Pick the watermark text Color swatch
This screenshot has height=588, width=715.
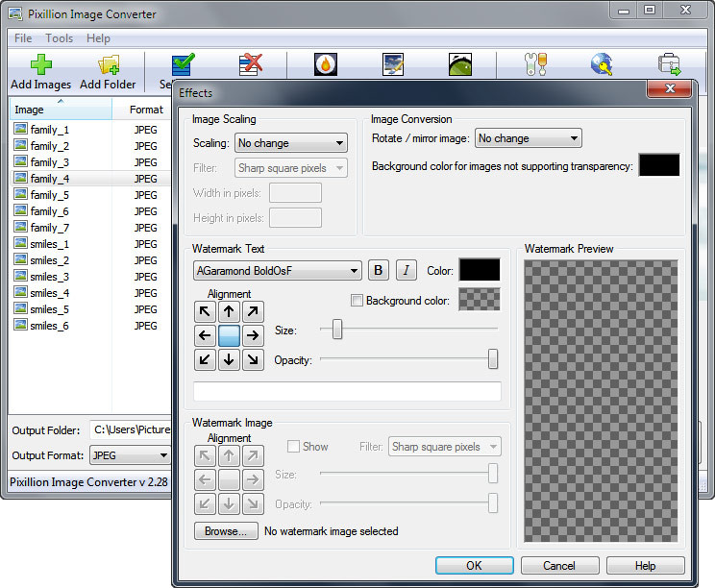[x=480, y=270]
